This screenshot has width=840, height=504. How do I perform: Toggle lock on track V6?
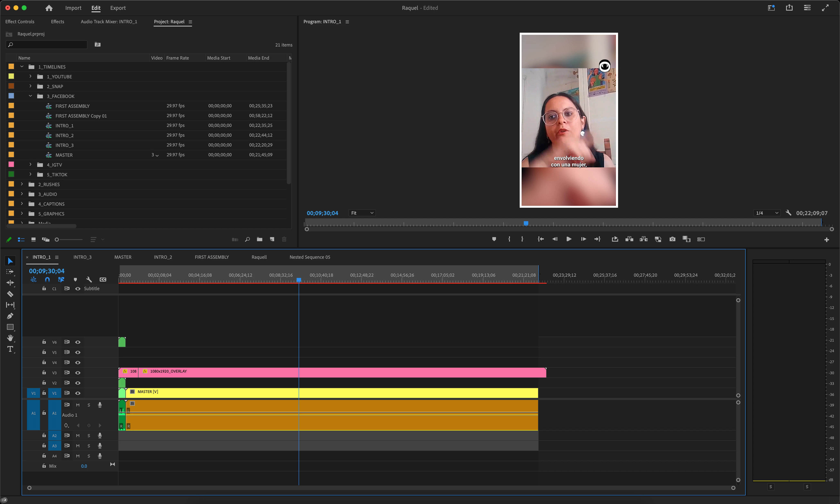44,342
